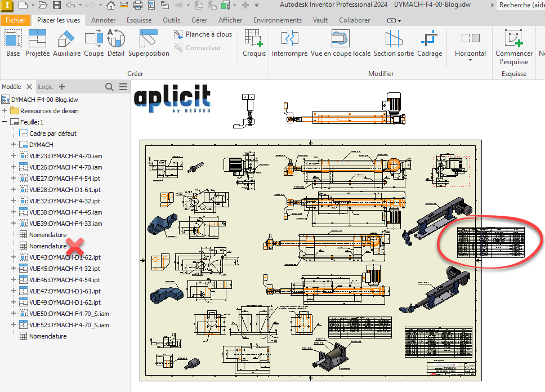545x392 pixels.
Task: Choose the Auxiliaire view tool
Action: pos(66,43)
